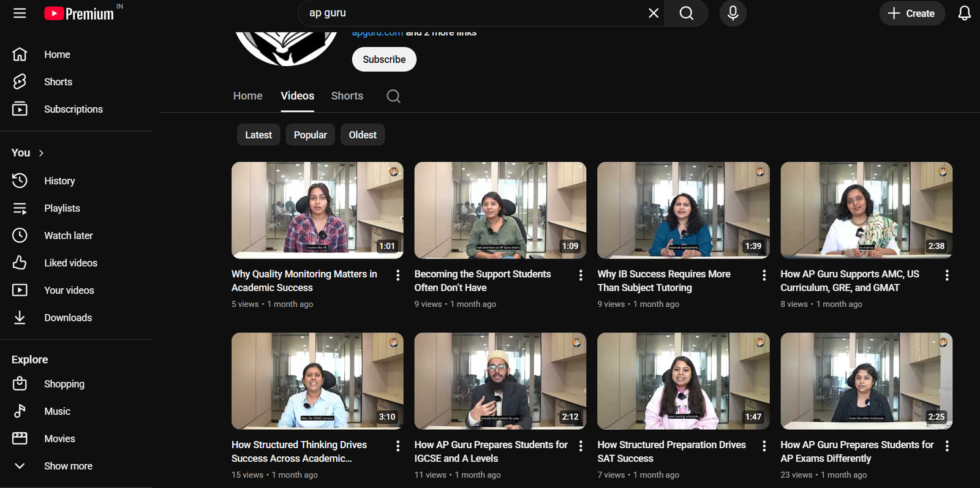This screenshot has height=488, width=980.
Task: Play the 2:38 AMC, US Curriculum thumbnail
Action: [x=867, y=210]
